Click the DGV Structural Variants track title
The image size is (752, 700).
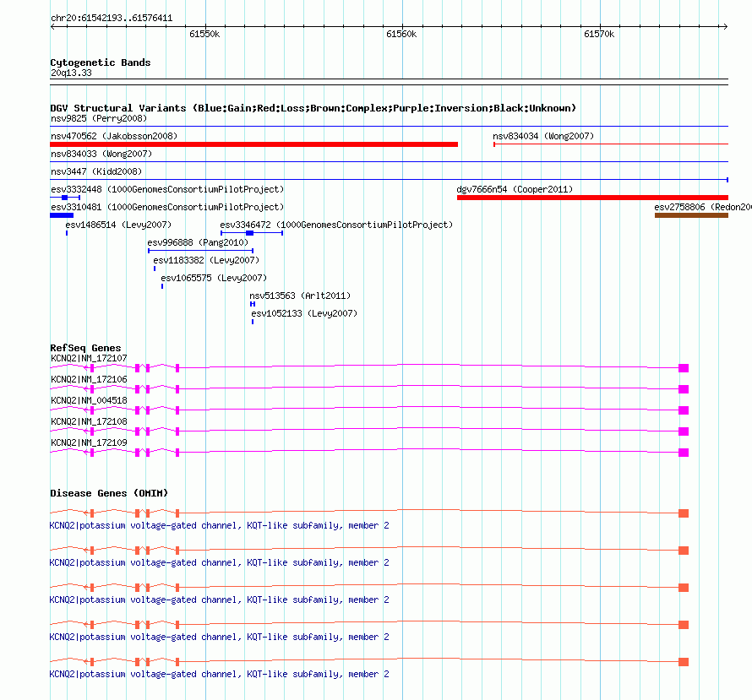[x=313, y=108]
